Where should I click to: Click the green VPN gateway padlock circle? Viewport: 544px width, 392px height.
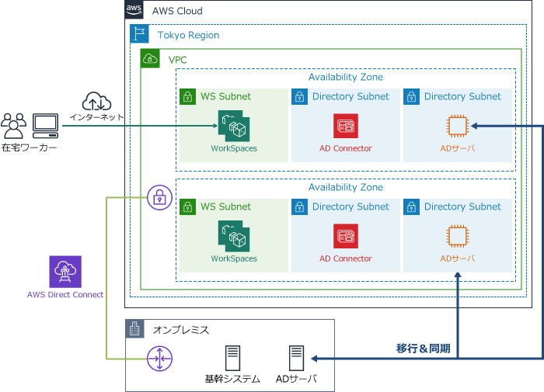click(159, 197)
